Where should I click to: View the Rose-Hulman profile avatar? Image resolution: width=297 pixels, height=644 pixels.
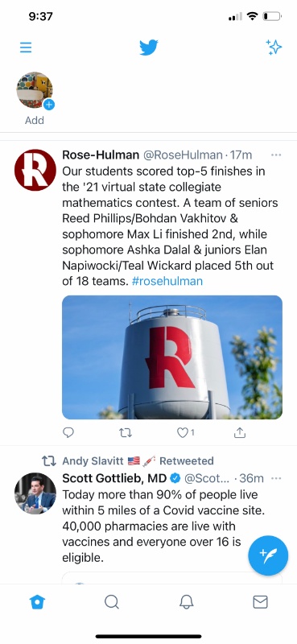pyautogui.click(x=35, y=170)
